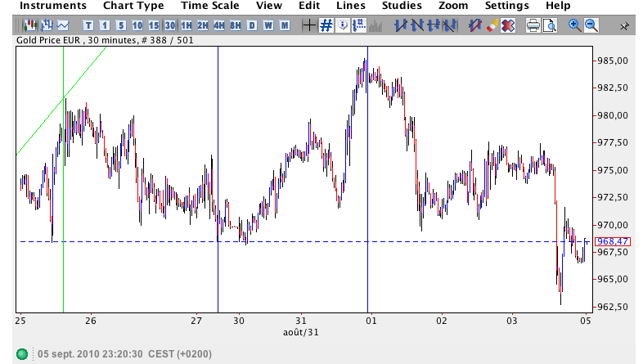Viewport: 643px width, 364px height.
Task: Select the candlestick chart type icon
Action: click(x=30, y=25)
